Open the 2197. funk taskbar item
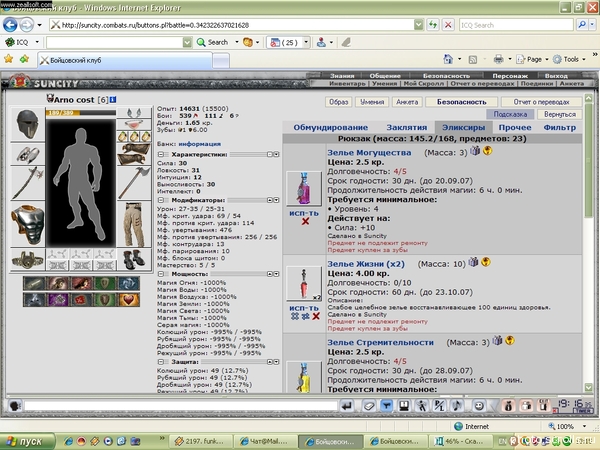The height and width of the screenshot is (450, 600). click(201, 441)
